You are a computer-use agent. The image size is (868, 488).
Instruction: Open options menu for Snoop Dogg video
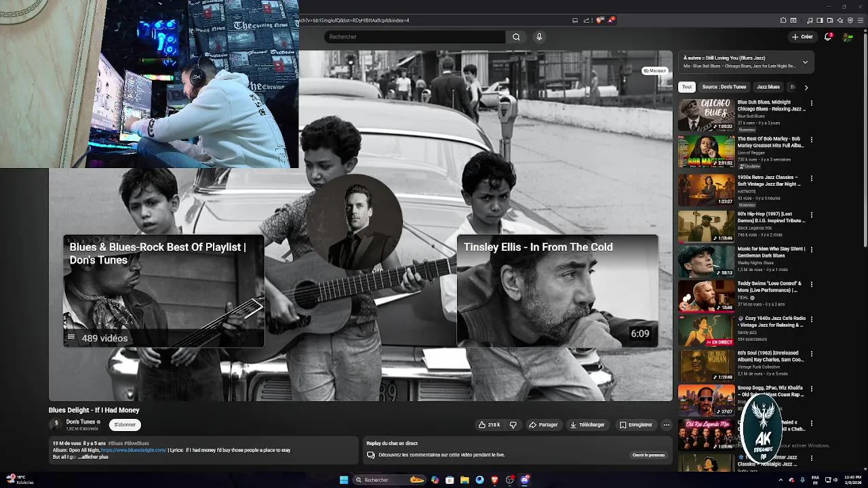811,388
